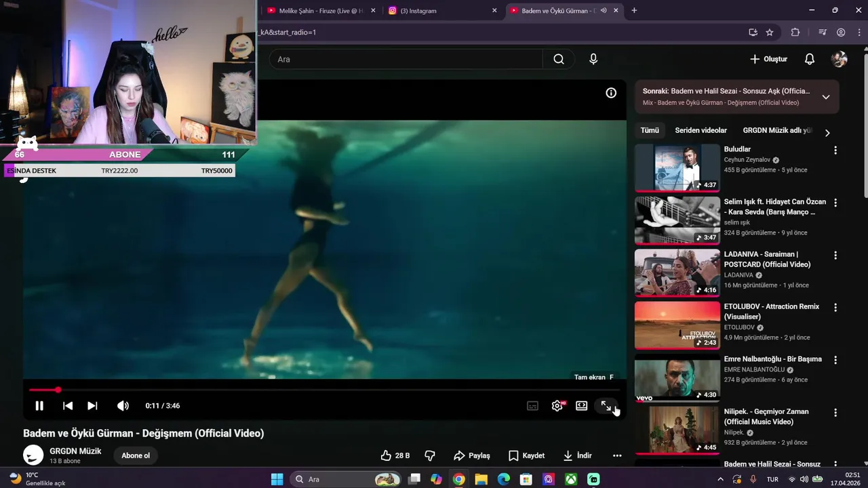The height and width of the screenshot is (488, 868).
Task: Open Chrome extensions puzzle icon
Action: click(x=795, y=33)
